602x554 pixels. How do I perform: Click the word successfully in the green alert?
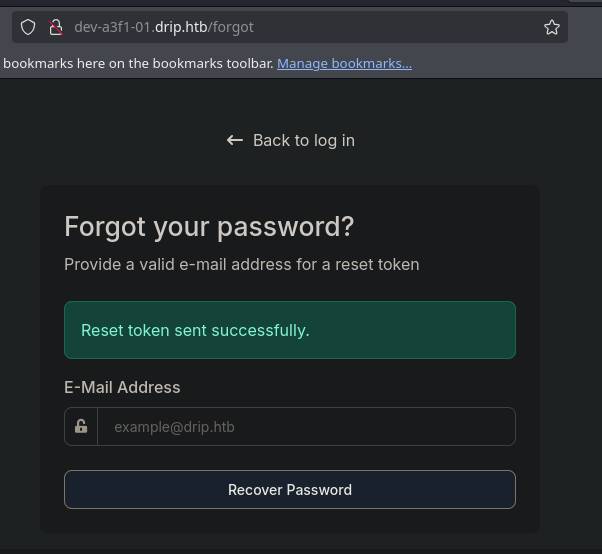pos(266,330)
